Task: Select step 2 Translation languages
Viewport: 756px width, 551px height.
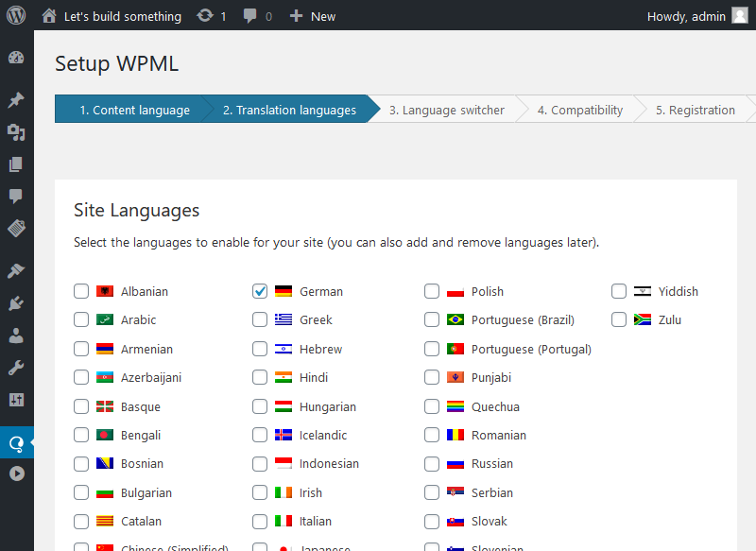Action: (x=290, y=110)
